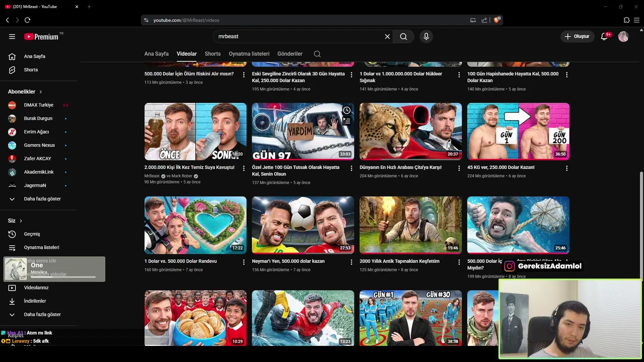Viewport: 644px width, 362px height.
Task: Open DMAX Turkiye subscription
Action: point(39,105)
